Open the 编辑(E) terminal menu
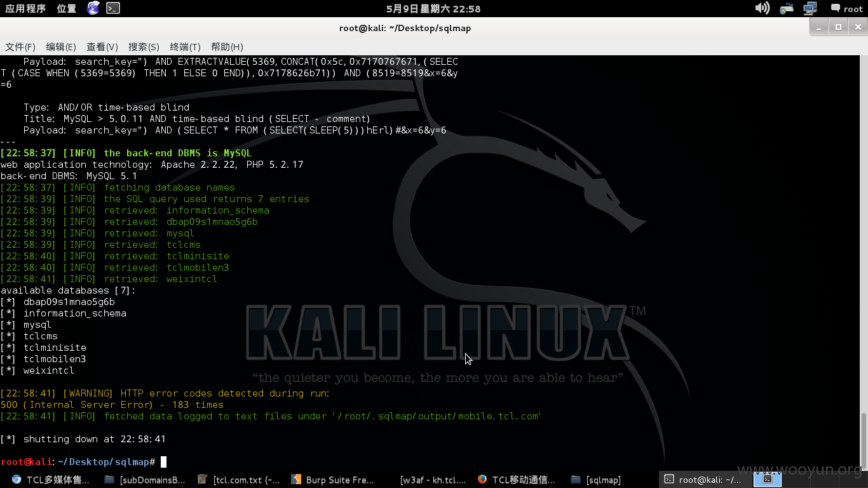The height and width of the screenshot is (488, 868). (x=61, y=47)
